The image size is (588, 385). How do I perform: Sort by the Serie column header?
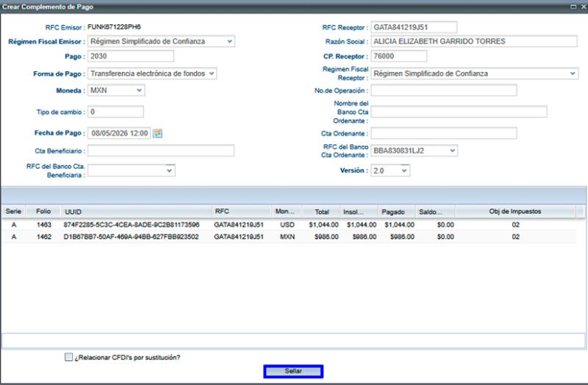[13, 212]
